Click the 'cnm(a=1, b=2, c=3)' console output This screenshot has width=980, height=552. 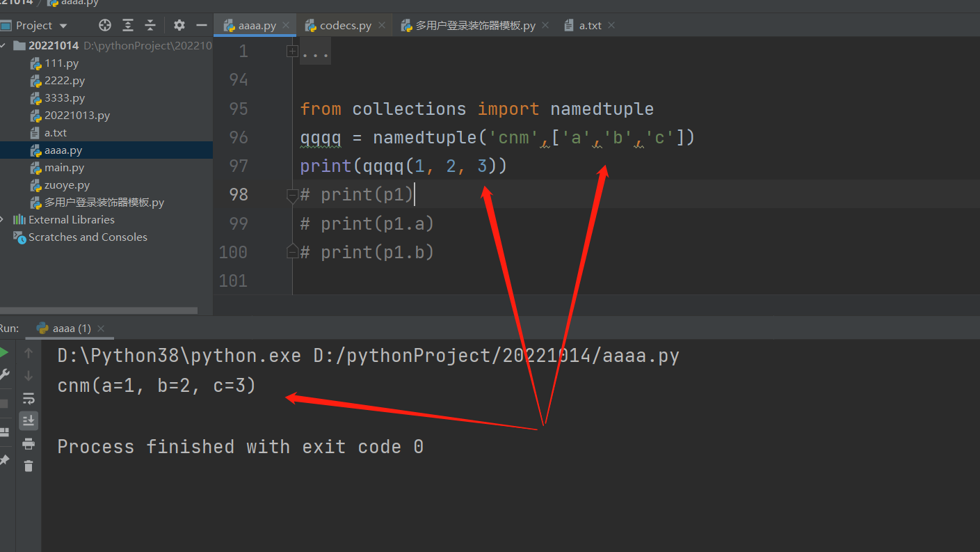(x=157, y=385)
